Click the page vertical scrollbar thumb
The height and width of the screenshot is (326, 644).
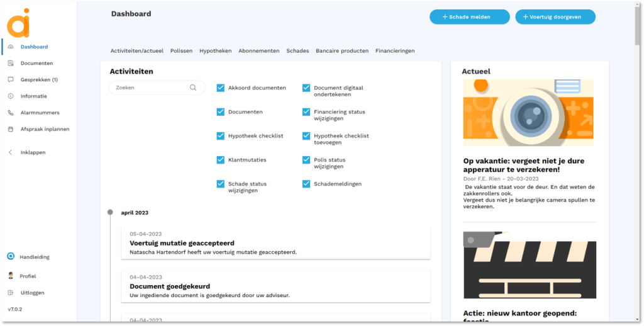(638, 25)
